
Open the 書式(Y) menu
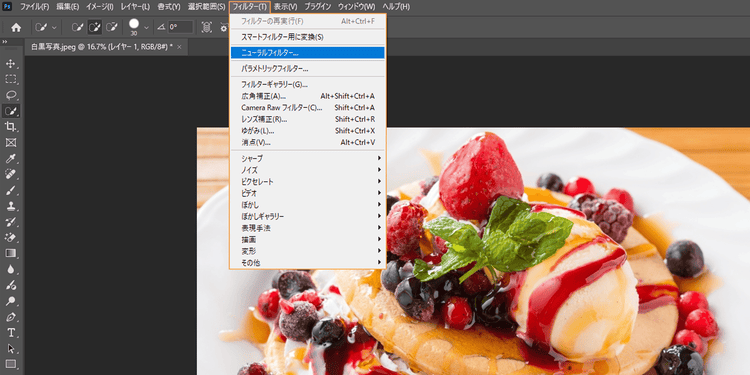click(x=169, y=7)
